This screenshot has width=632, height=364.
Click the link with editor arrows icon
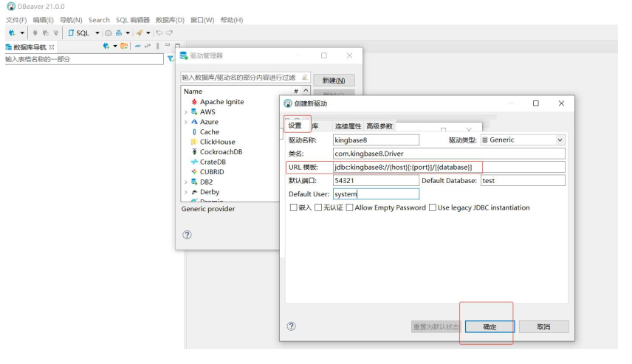click(x=148, y=46)
